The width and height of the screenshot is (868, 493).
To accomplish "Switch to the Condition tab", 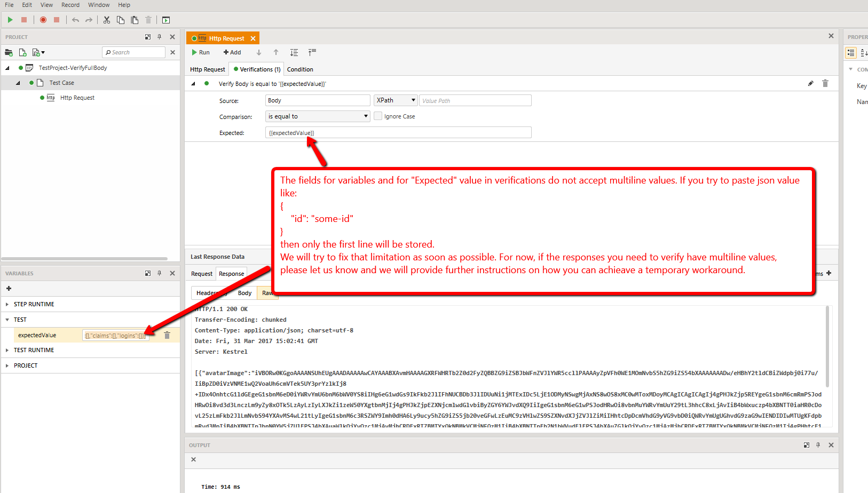I will pos(300,69).
